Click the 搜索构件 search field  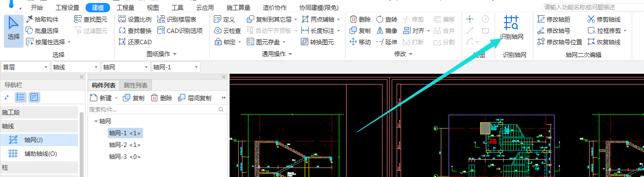(156, 110)
